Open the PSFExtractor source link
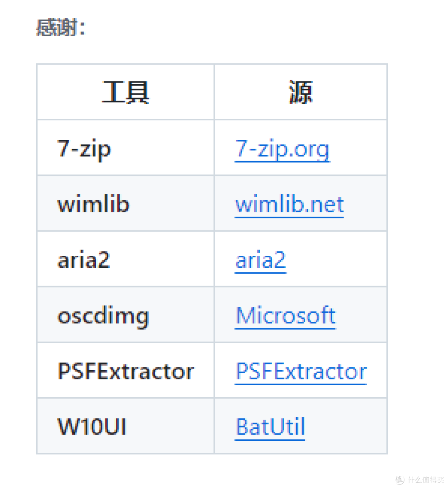 click(x=300, y=371)
